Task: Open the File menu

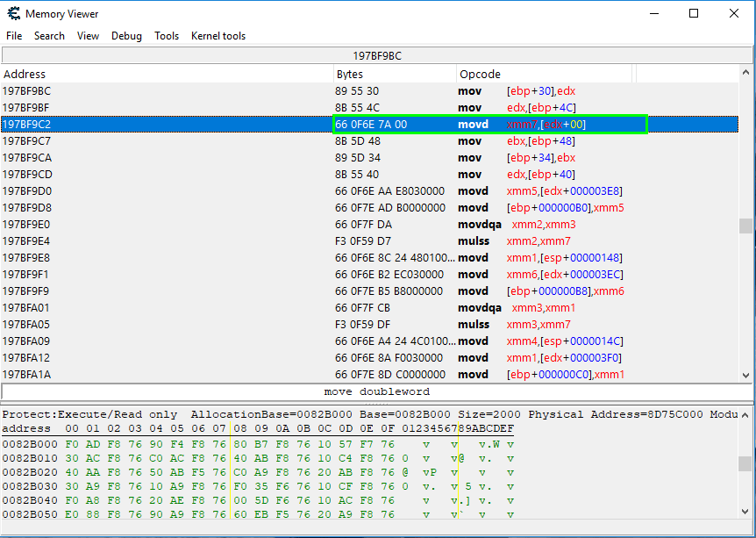Action: (x=14, y=36)
